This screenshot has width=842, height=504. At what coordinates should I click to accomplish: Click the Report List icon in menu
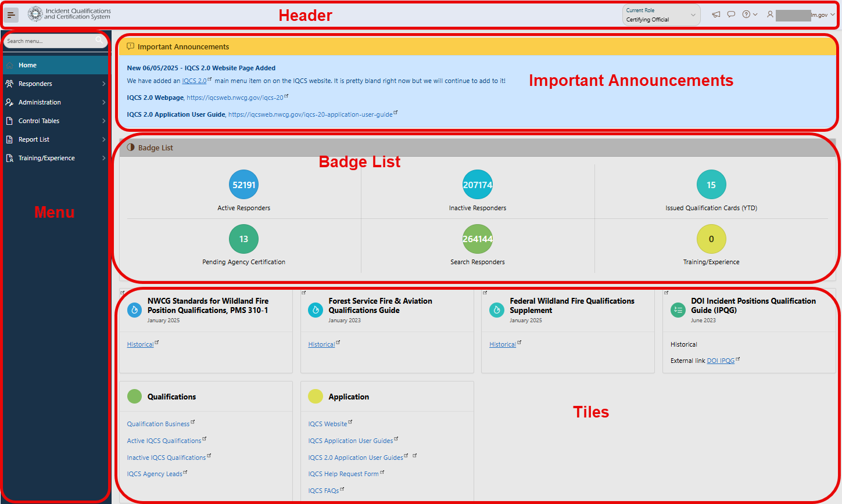coord(9,139)
